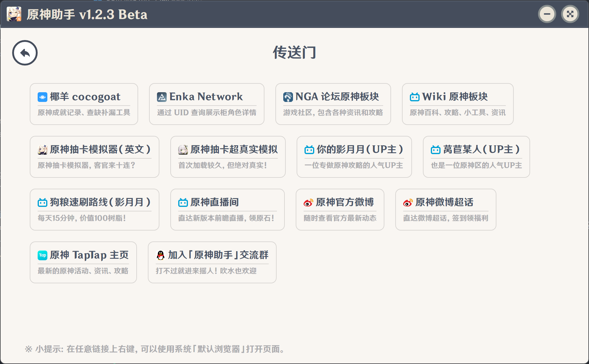Click description 打不过就进来摇人! 吹水也欢迎
Viewport: 589px width, 364px height.
[206, 271]
